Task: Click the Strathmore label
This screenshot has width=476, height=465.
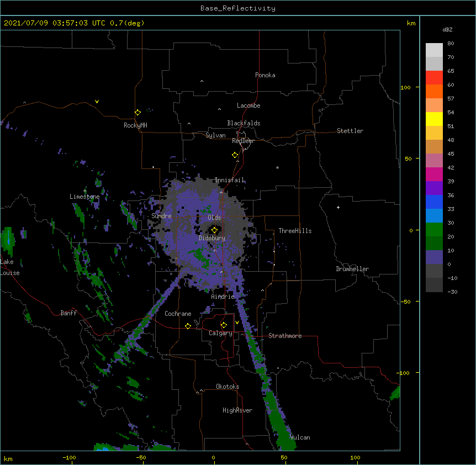Action: (x=285, y=336)
